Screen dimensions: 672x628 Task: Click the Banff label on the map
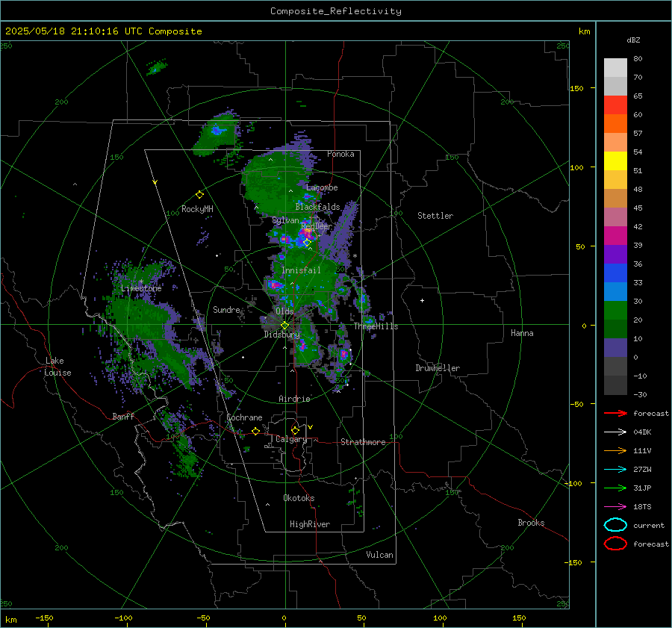click(123, 416)
